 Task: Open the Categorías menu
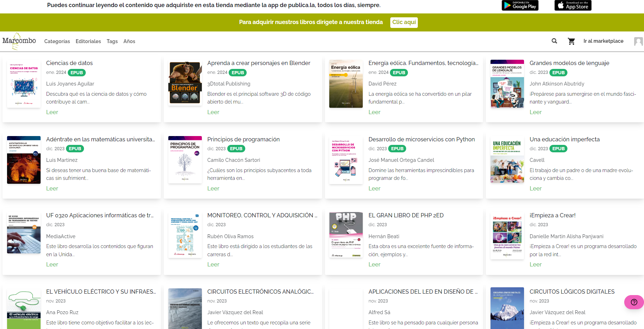pyautogui.click(x=57, y=41)
